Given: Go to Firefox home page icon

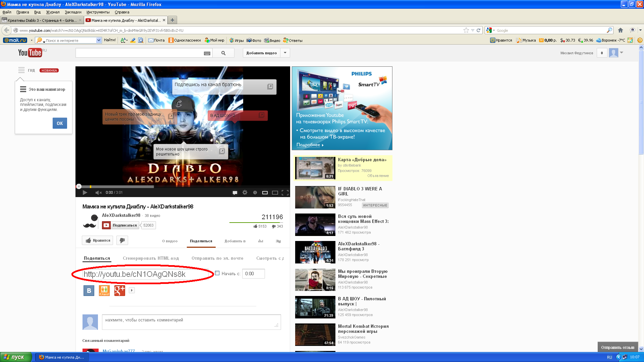Looking at the screenshot, I should [621, 30].
